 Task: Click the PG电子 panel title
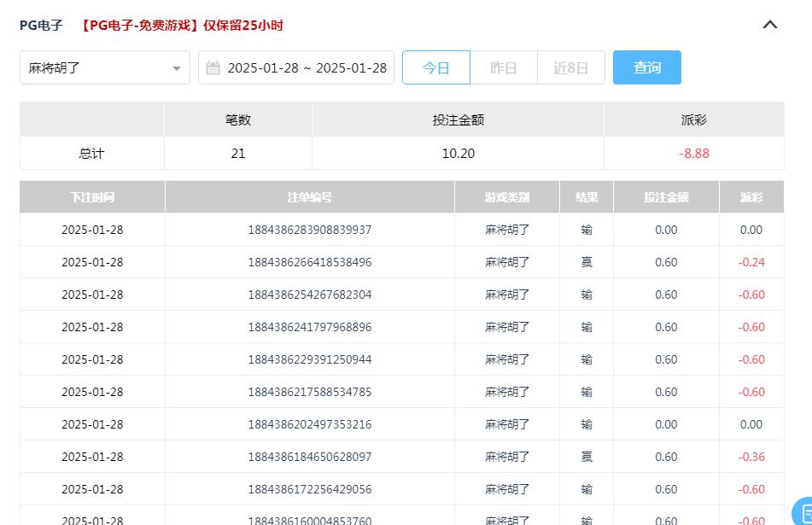(40, 26)
